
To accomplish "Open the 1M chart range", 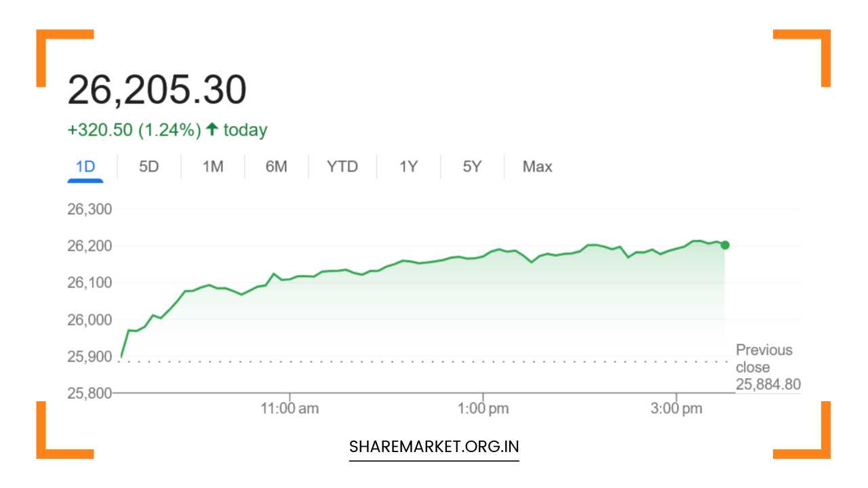I will (x=213, y=167).
